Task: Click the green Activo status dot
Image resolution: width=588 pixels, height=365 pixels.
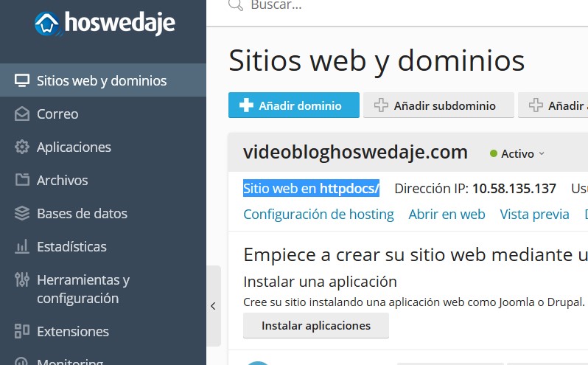Action: pos(494,153)
